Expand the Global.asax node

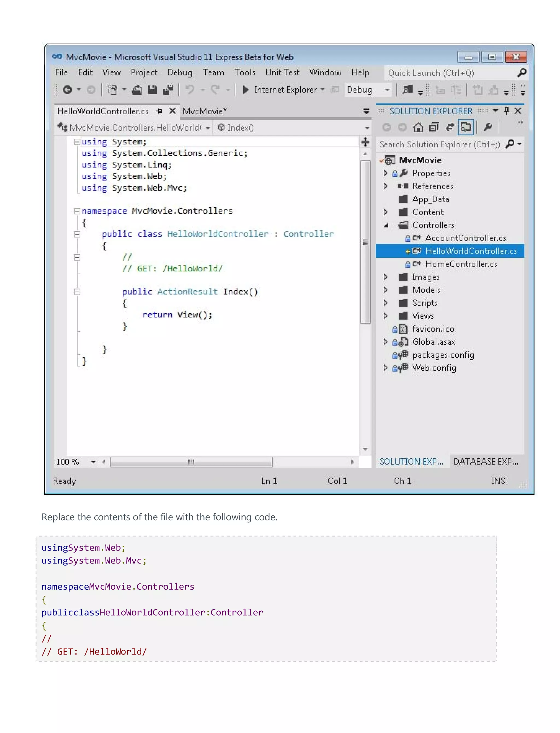pos(386,342)
